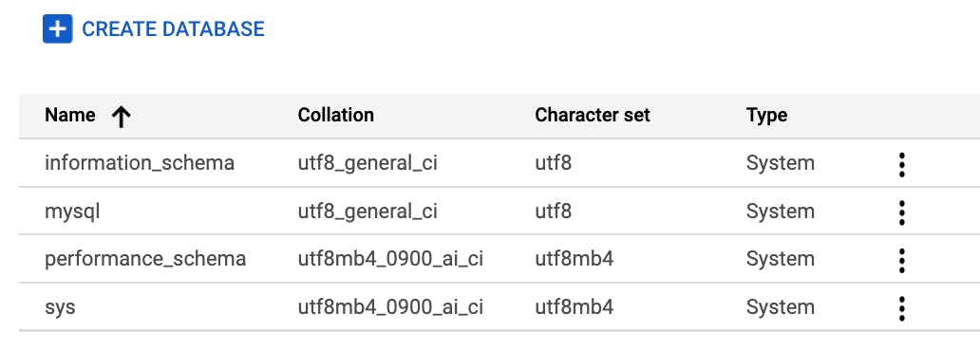Click the Type column header
Screen dimensions: 980x350
coord(766,116)
